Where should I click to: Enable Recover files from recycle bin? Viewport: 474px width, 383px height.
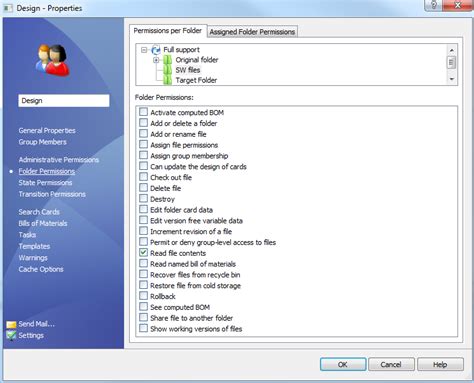tap(143, 274)
